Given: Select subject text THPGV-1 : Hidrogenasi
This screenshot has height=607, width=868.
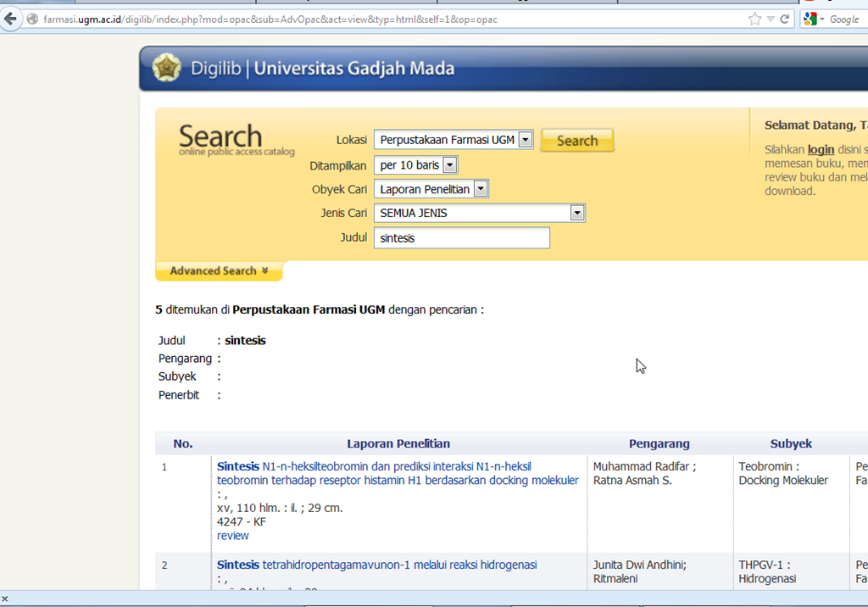Looking at the screenshot, I should pyautogui.click(x=767, y=571).
